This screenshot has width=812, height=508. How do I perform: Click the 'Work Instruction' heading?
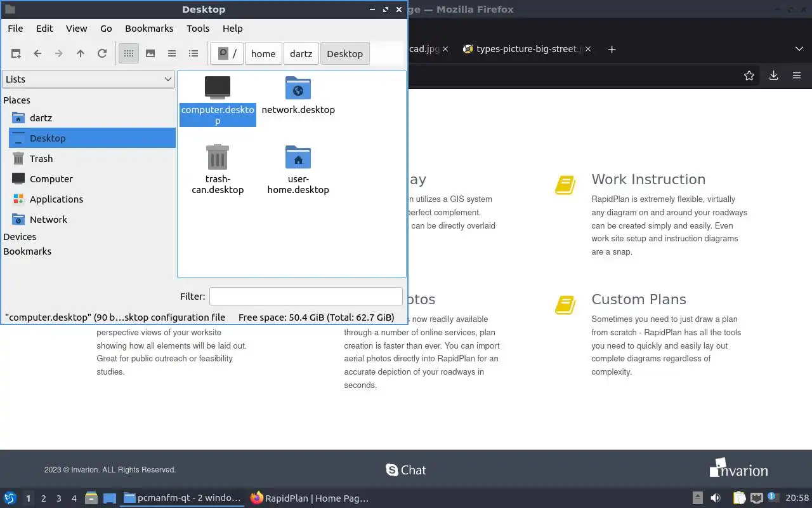(648, 180)
